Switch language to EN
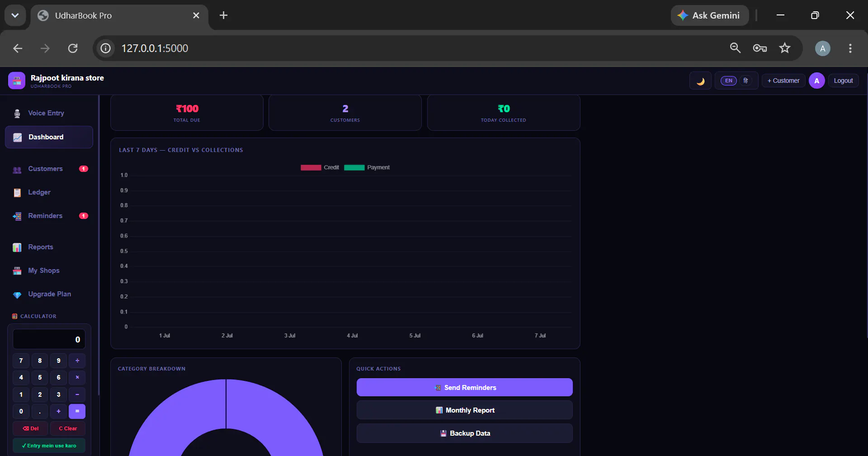 [x=728, y=81]
